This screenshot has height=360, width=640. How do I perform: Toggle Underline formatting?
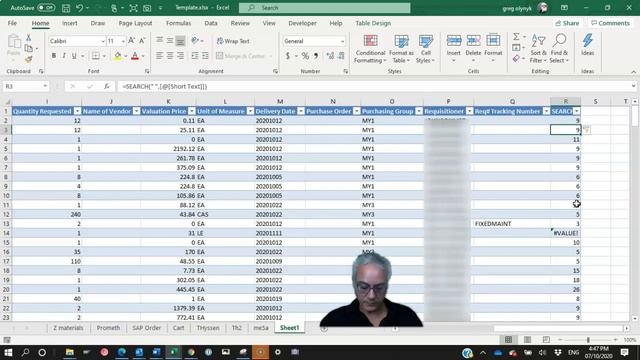[x=74, y=56]
